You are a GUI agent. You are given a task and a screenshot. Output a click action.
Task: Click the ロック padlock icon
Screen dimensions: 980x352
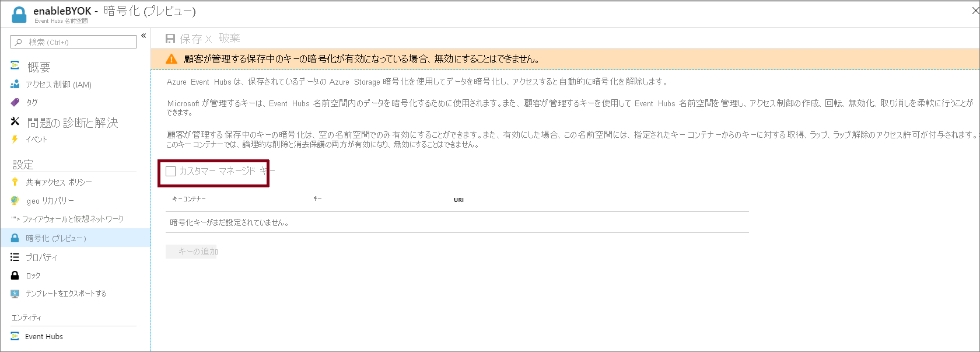15,276
